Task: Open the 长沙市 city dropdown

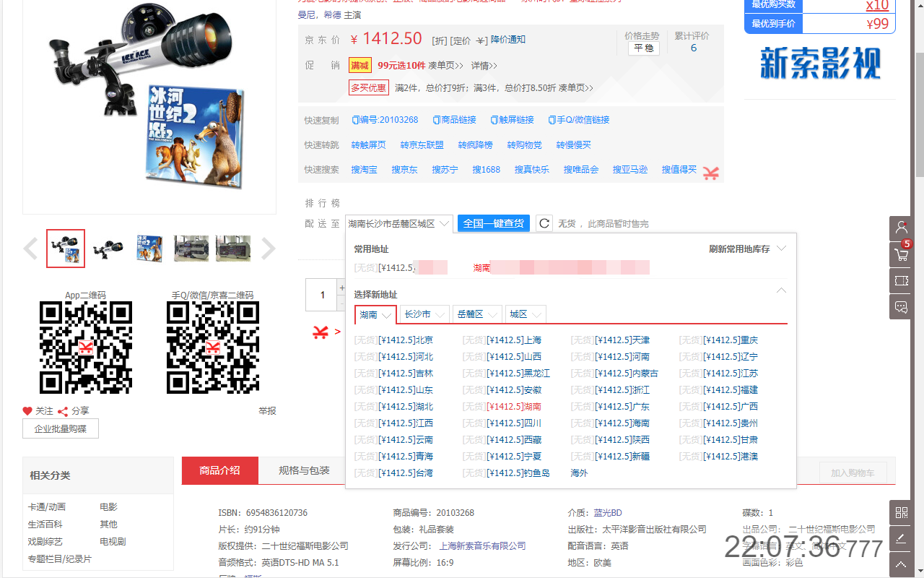Action: [424, 314]
